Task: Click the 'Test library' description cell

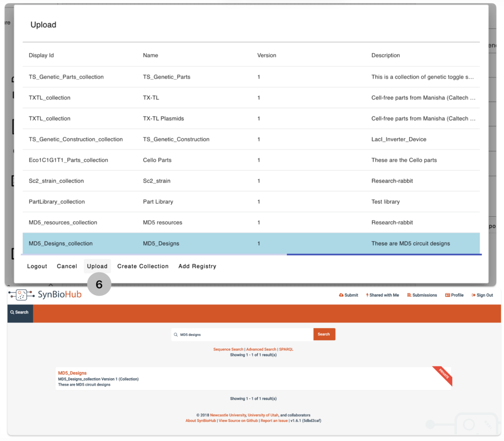Action: point(386,202)
